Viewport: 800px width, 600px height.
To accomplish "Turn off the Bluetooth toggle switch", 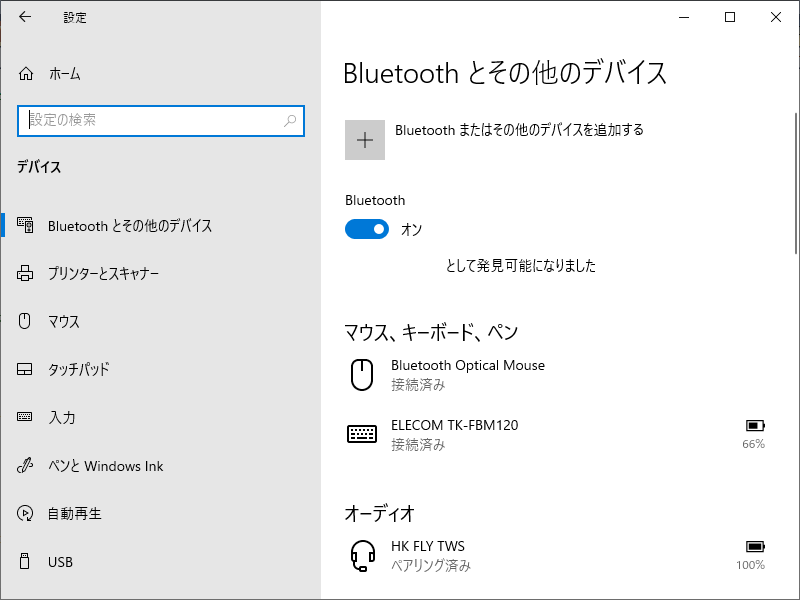I will click(367, 229).
